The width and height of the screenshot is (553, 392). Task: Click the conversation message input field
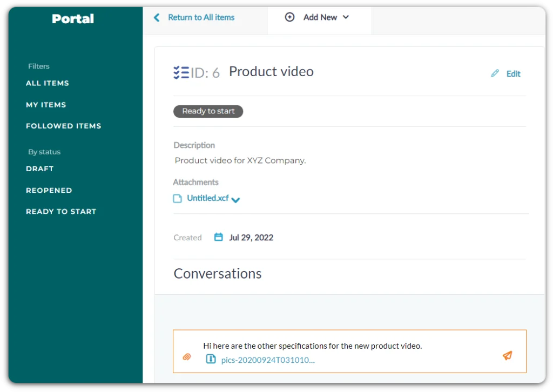pos(346,346)
